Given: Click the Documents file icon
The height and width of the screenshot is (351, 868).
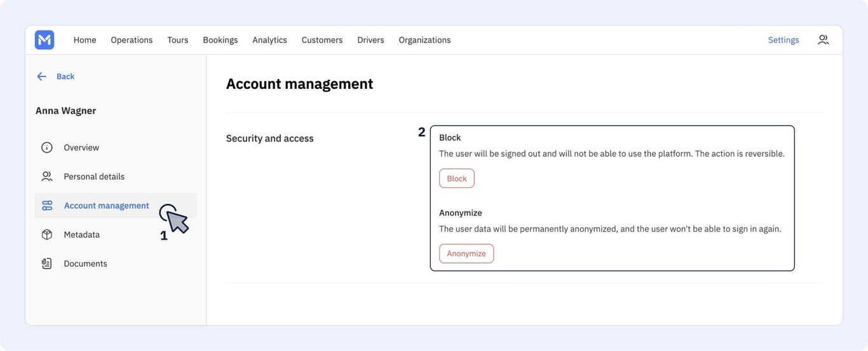Looking at the screenshot, I should coord(47,263).
